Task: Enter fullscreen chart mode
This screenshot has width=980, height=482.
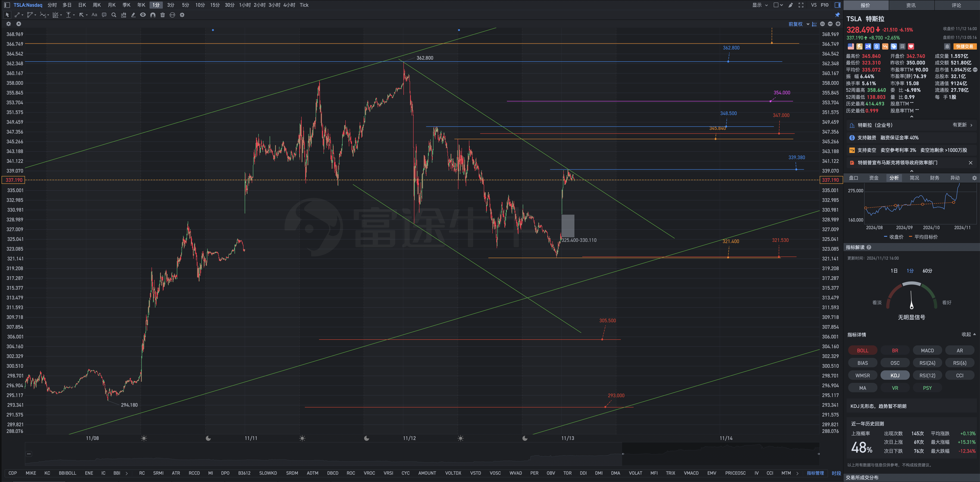Action: [801, 5]
